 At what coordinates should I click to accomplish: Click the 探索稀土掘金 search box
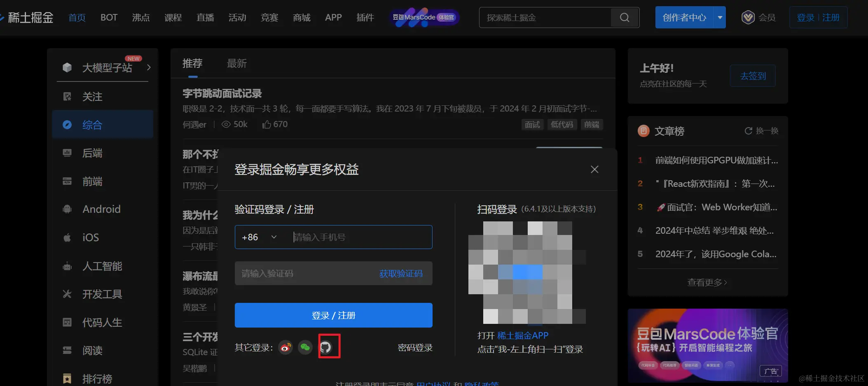pos(545,18)
